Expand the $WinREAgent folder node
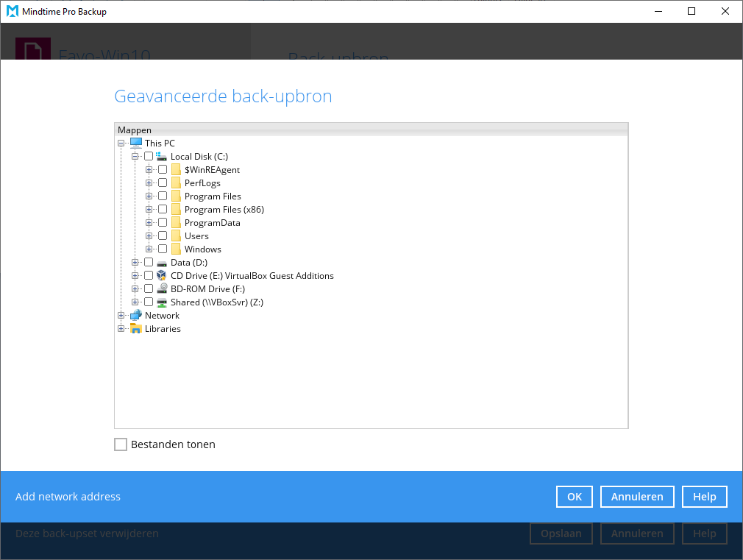The width and height of the screenshot is (743, 560). [x=149, y=170]
